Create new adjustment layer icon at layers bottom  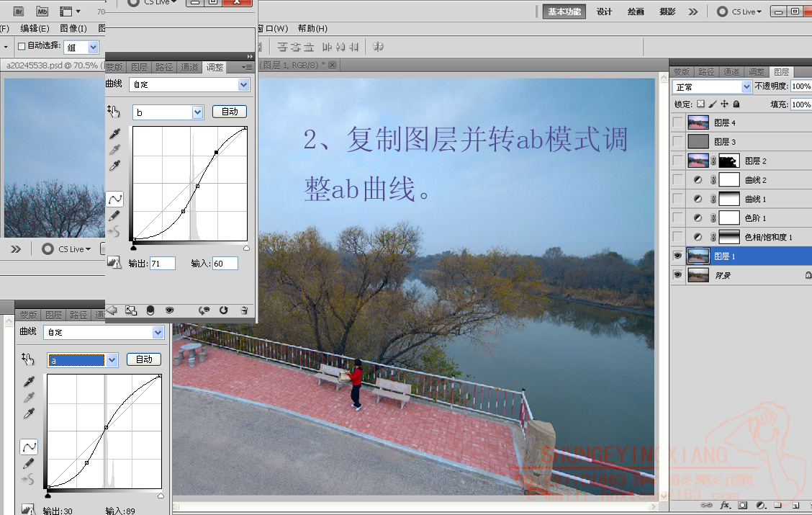pos(760,505)
